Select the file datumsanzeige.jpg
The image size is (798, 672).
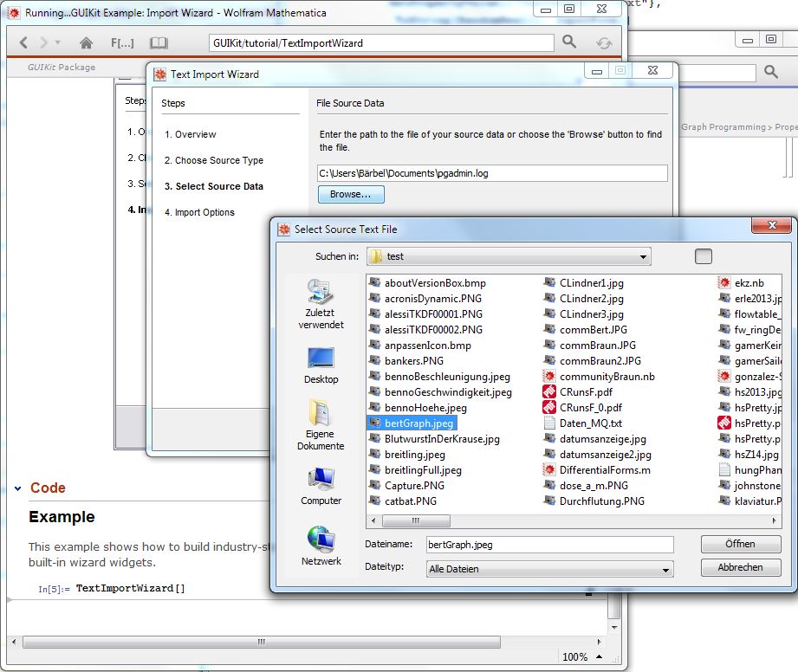(595, 439)
